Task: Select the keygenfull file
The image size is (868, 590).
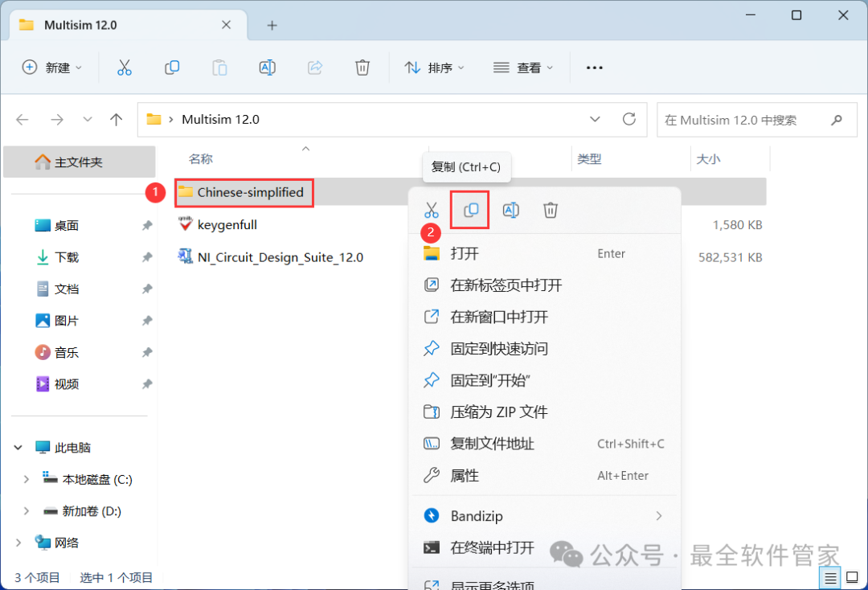Action: [x=227, y=225]
